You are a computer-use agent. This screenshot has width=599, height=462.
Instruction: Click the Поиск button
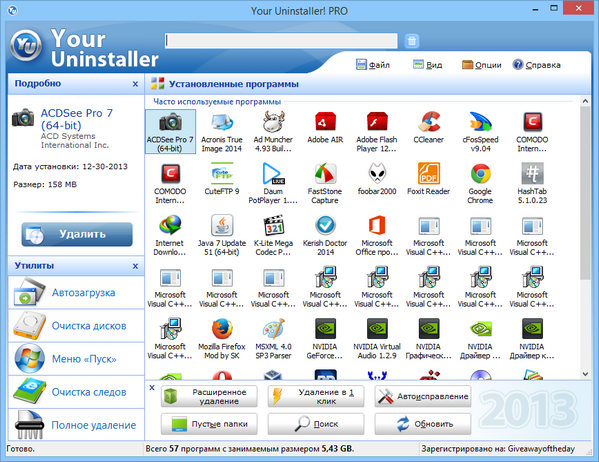(316, 424)
